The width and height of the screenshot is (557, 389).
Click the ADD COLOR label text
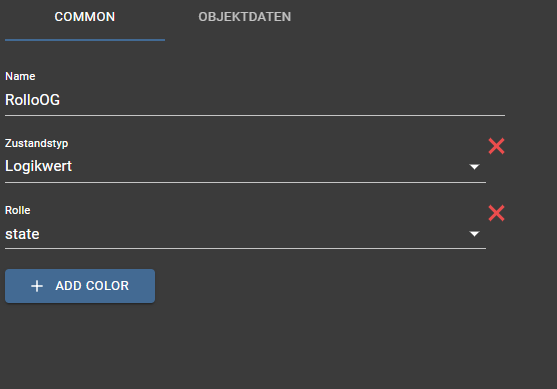pyautogui.click(x=92, y=286)
